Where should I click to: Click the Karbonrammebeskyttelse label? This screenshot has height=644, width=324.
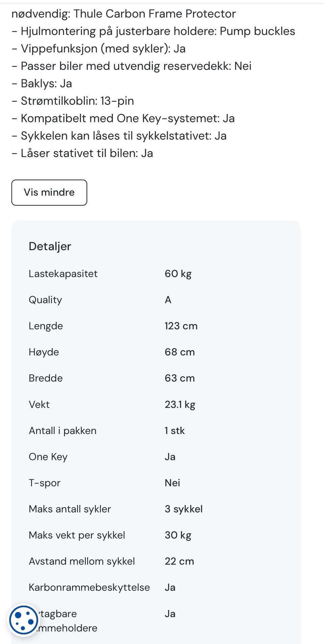pyautogui.click(x=89, y=587)
